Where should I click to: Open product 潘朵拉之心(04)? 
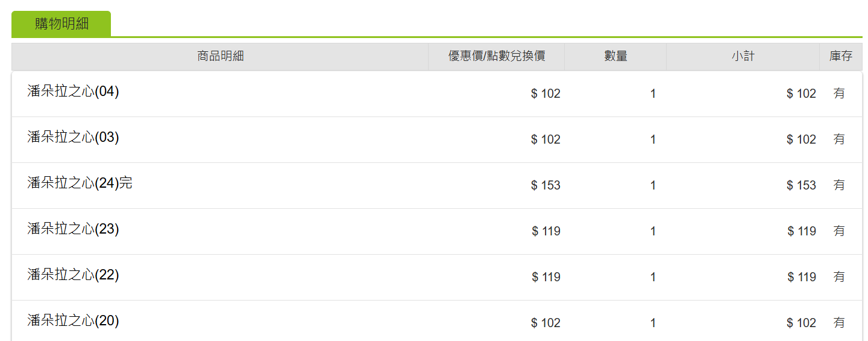tap(73, 91)
